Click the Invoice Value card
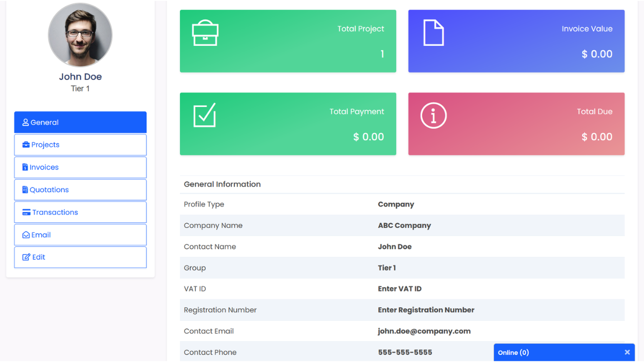 coord(516,41)
